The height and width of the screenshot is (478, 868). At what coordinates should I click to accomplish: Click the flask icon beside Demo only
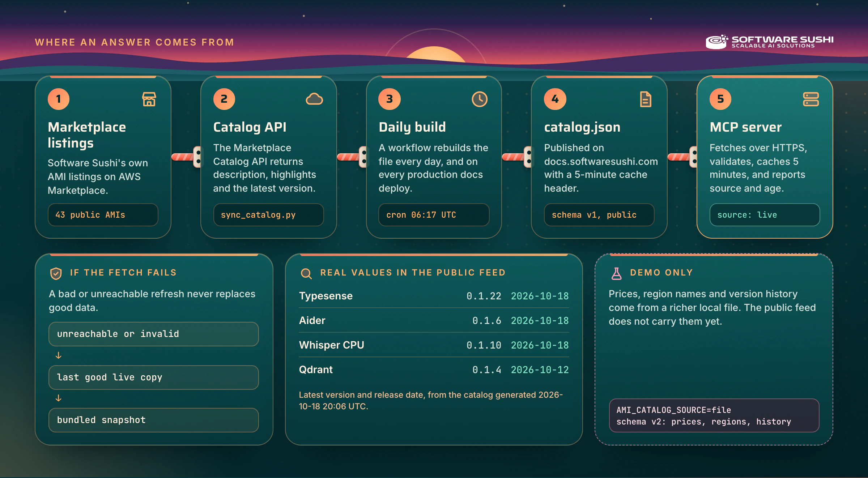point(617,273)
